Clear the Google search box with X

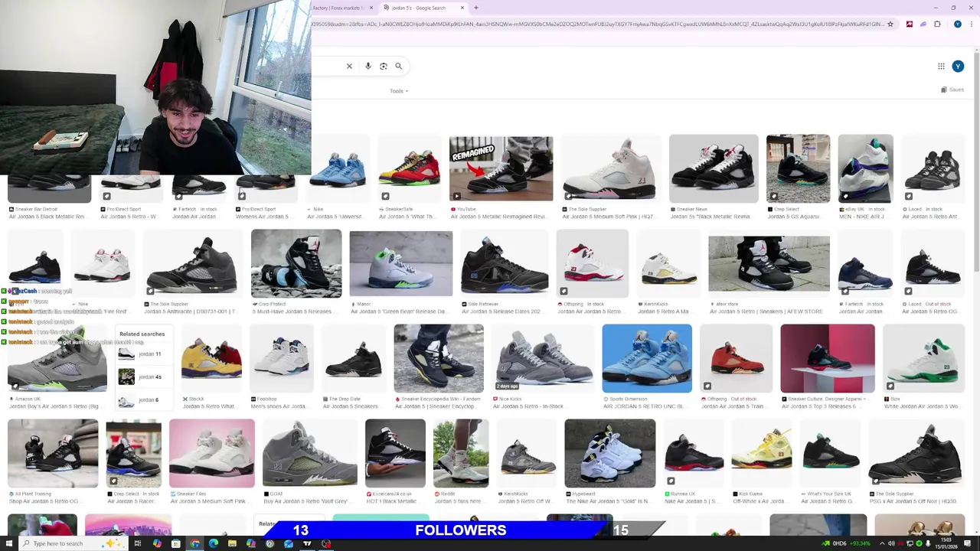click(349, 67)
